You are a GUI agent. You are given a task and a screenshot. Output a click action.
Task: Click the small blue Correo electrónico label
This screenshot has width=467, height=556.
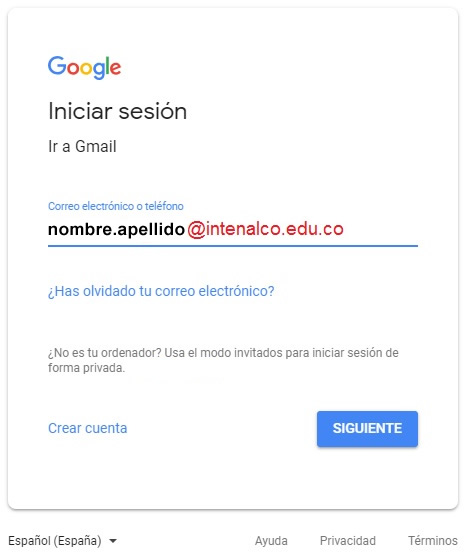(116, 206)
